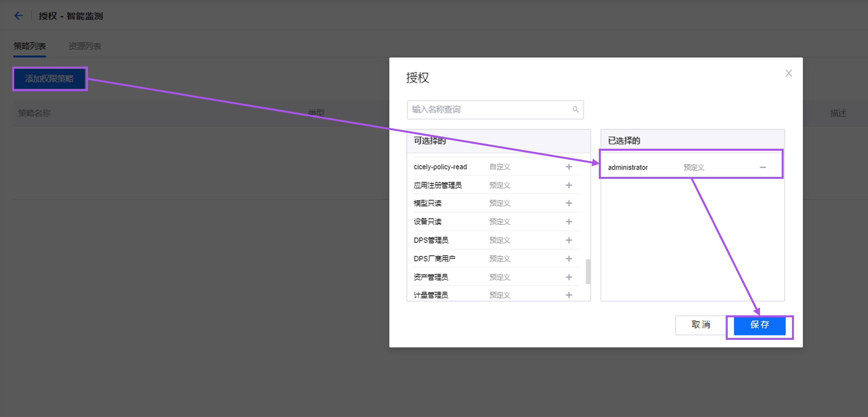Add DPS管理员 policy using plus icon
This screenshot has width=868, height=417.
click(568, 240)
